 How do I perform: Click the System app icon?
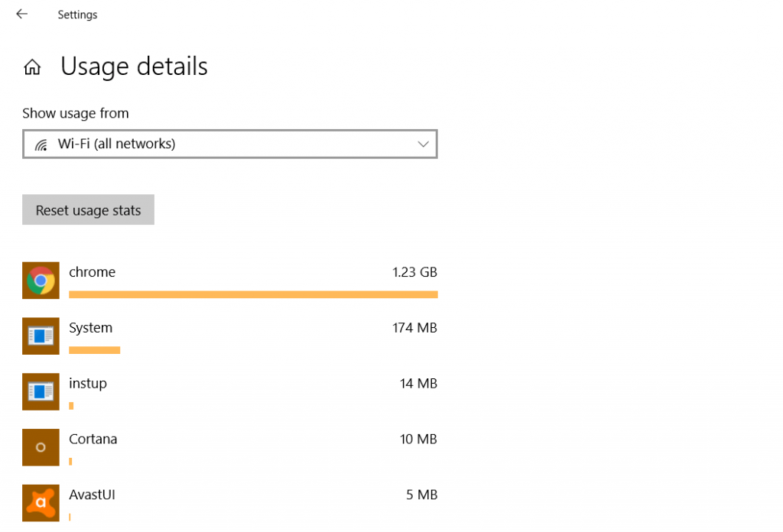click(x=41, y=336)
